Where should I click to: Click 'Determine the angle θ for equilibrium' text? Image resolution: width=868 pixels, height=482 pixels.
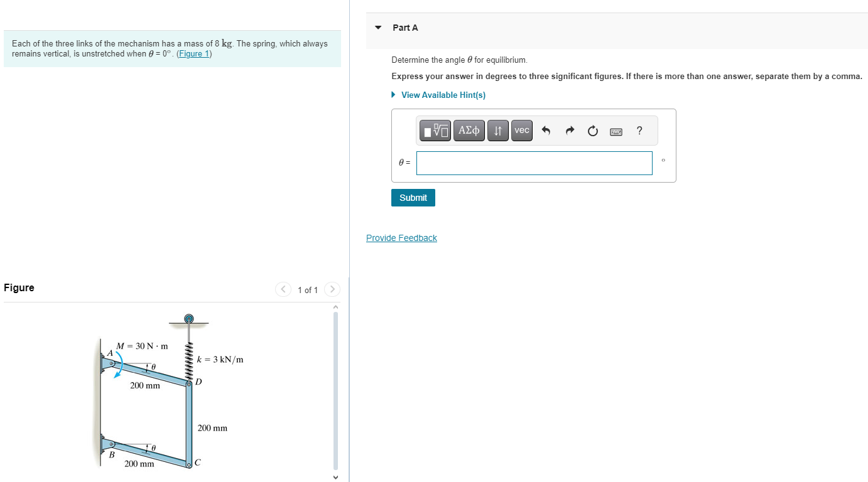(459, 60)
